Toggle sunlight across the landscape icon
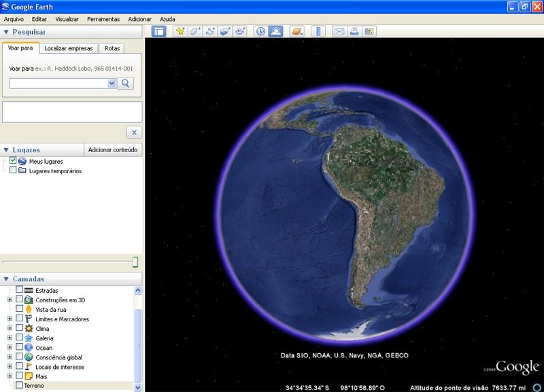This screenshot has width=544, height=392. tap(276, 31)
